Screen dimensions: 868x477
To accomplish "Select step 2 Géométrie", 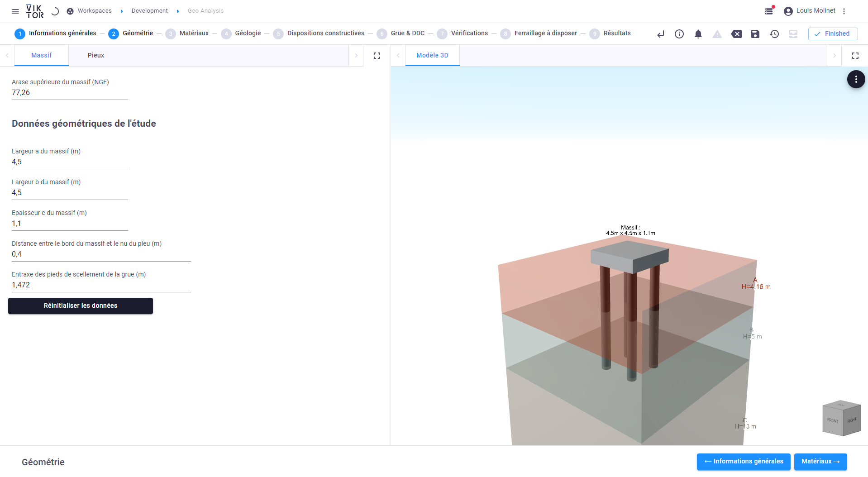I will pyautogui.click(x=130, y=33).
